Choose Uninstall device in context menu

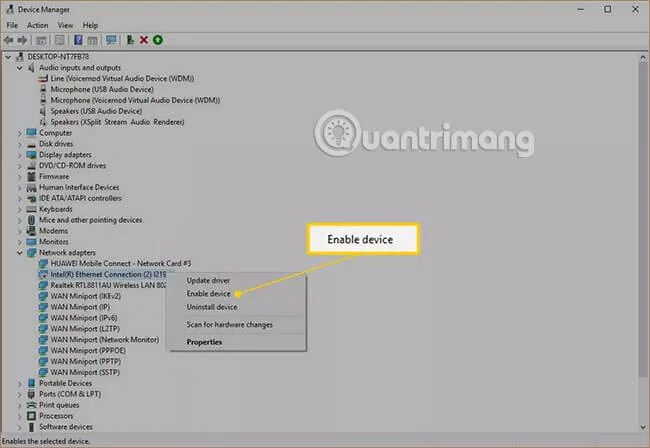point(212,307)
